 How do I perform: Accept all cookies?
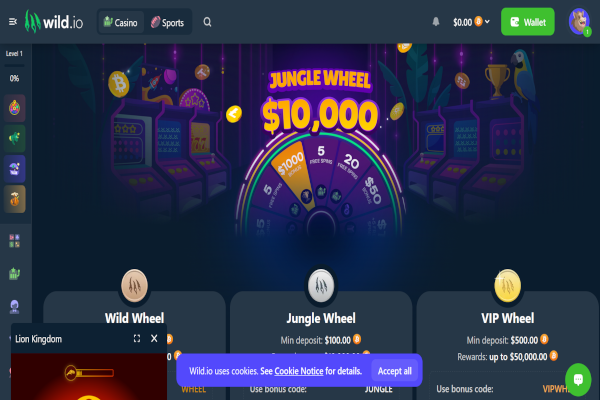pyautogui.click(x=395, y=371)
